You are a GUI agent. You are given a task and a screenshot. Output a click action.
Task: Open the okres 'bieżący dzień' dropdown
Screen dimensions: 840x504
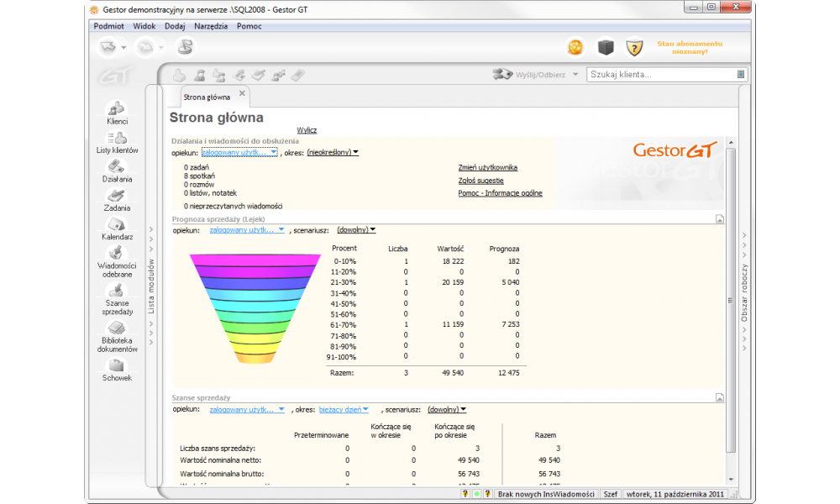click(x=344, y=410)
